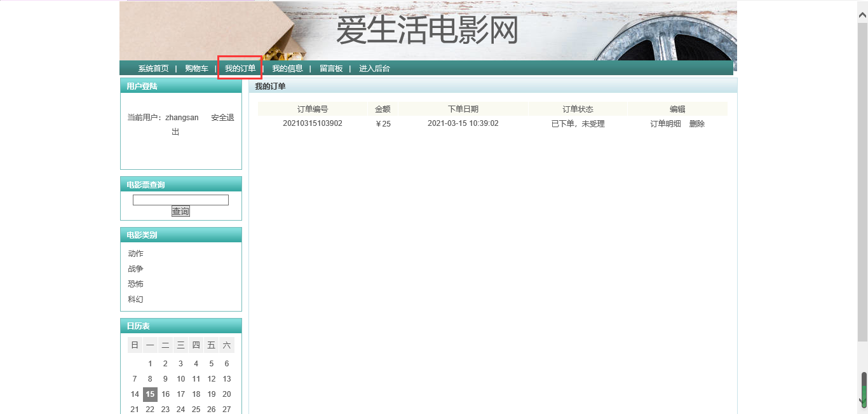Select the 动作 movie category
The height and width of the screenshot is (414, 868).
point(135,254)
